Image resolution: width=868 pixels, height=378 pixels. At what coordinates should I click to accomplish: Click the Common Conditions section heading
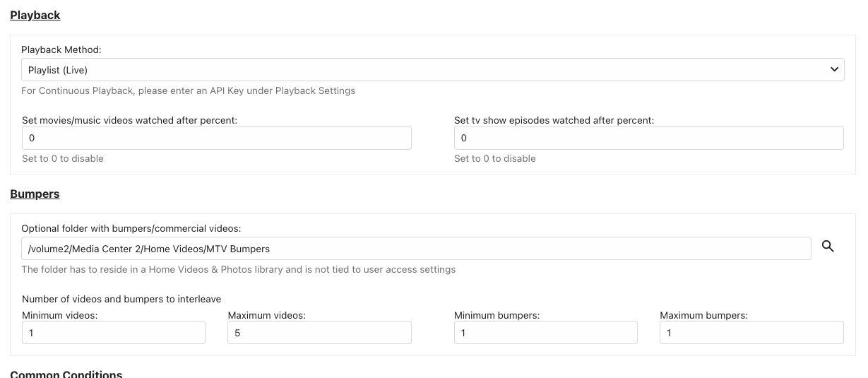66,374
